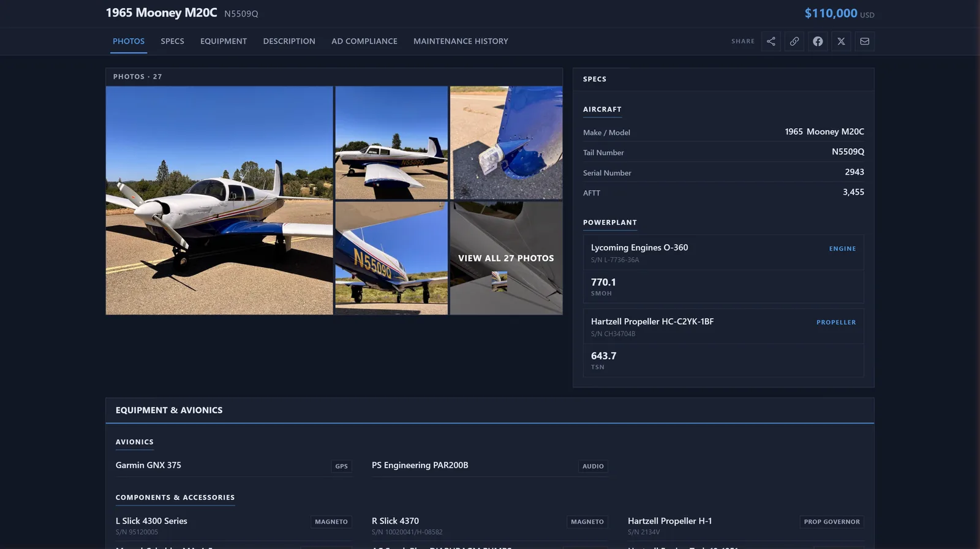Click R Slick 4370 entry
The height and width of the screenshot is (549, 980).
395,521
